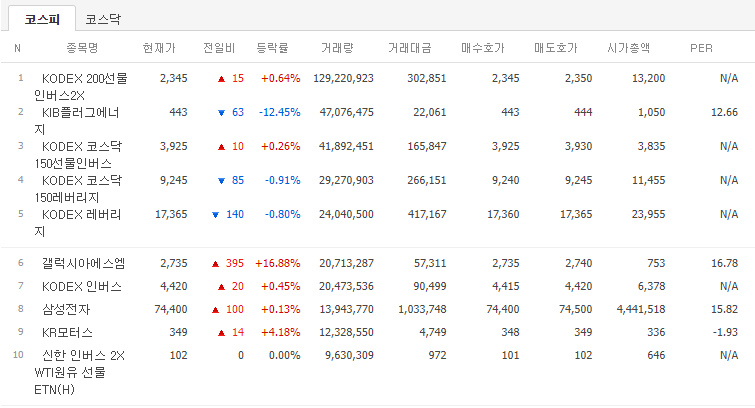755x408 pixels.
Task: Select the -12.45% change value
Action: (280, 112)
